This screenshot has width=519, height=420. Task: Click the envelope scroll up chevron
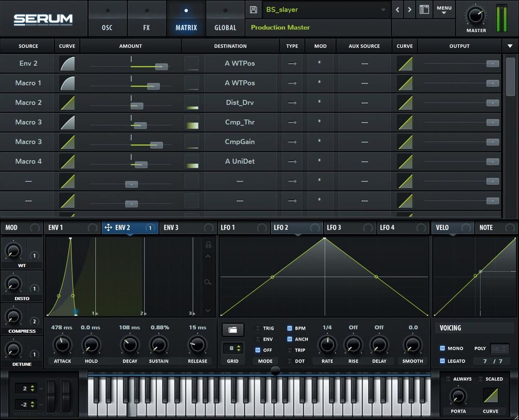pos(208,256)
